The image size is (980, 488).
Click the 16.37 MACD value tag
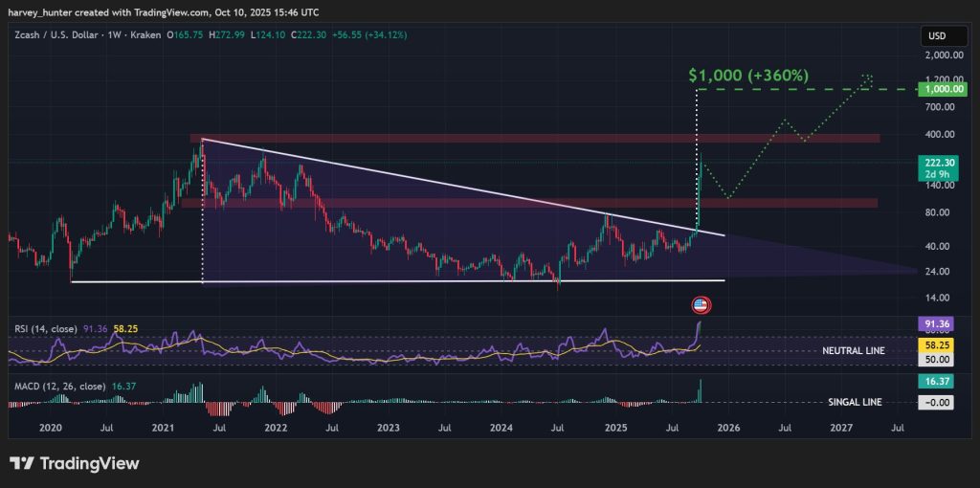[x=935, y=381]
